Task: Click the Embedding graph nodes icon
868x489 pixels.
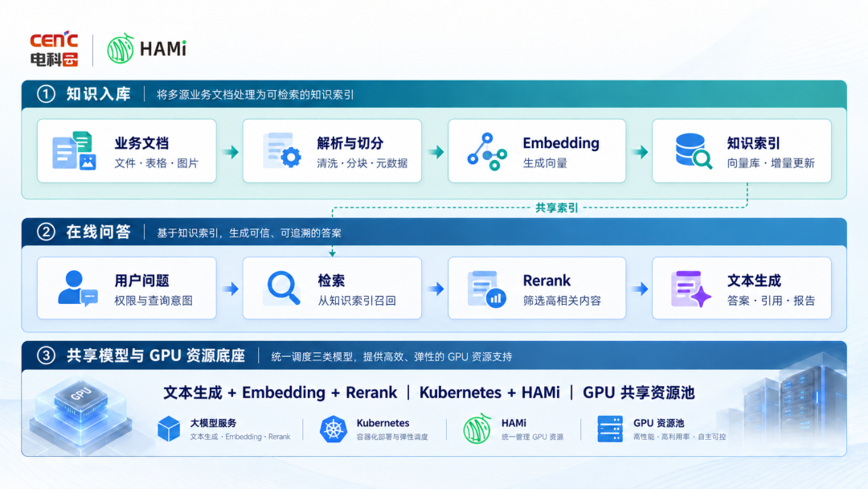Action: coord(486,151)
